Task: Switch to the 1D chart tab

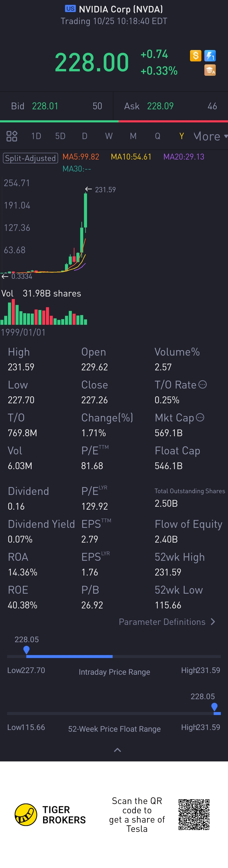Action: coord(36,136)
